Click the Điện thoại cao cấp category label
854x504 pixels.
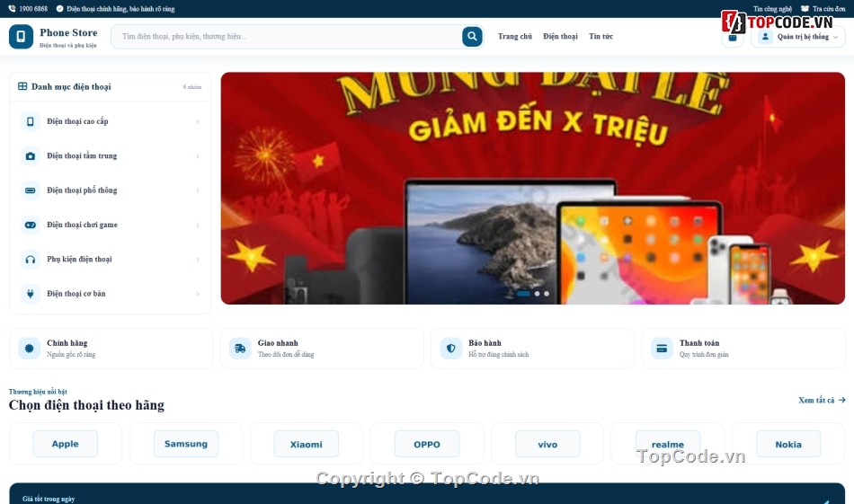pos(77,121)
